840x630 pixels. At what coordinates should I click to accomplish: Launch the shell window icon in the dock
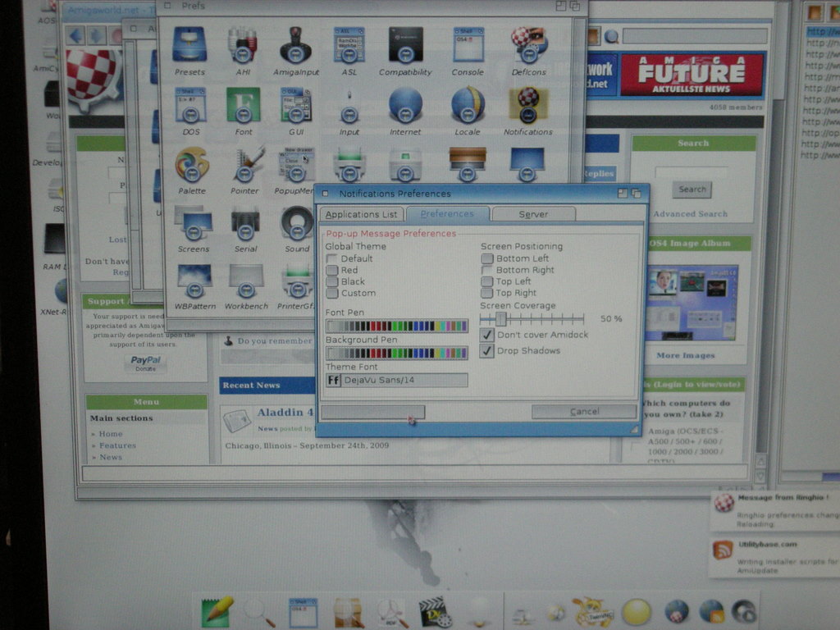coord(304,613)
